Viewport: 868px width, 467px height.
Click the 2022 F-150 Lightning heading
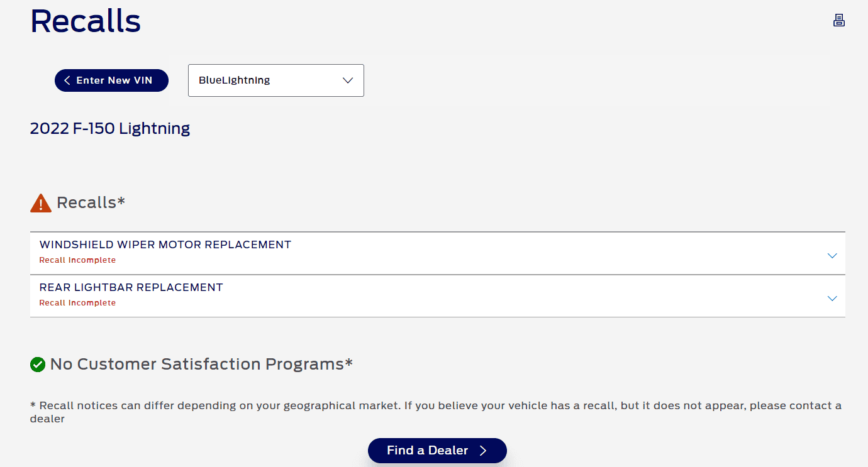(x=110, y=129)
